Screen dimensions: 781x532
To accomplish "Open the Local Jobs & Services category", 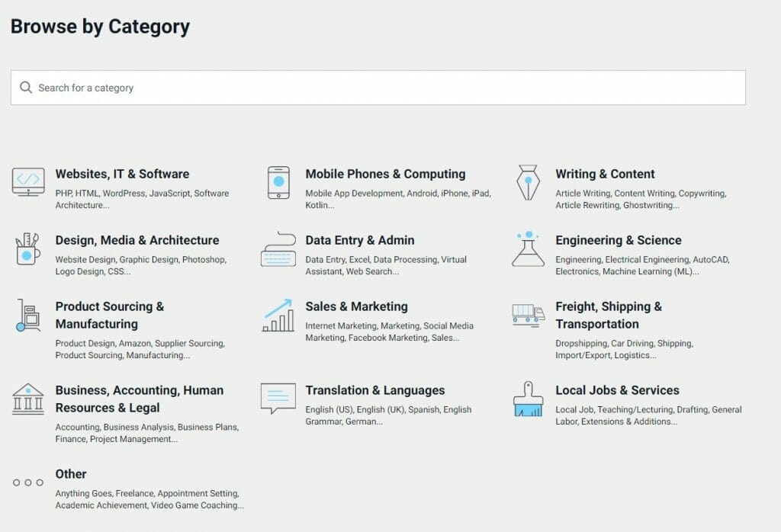I will (618, 389).
